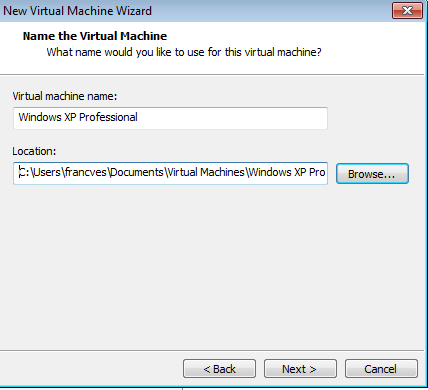
Task: Proceed with the Next > button
Action: (300, 369)
